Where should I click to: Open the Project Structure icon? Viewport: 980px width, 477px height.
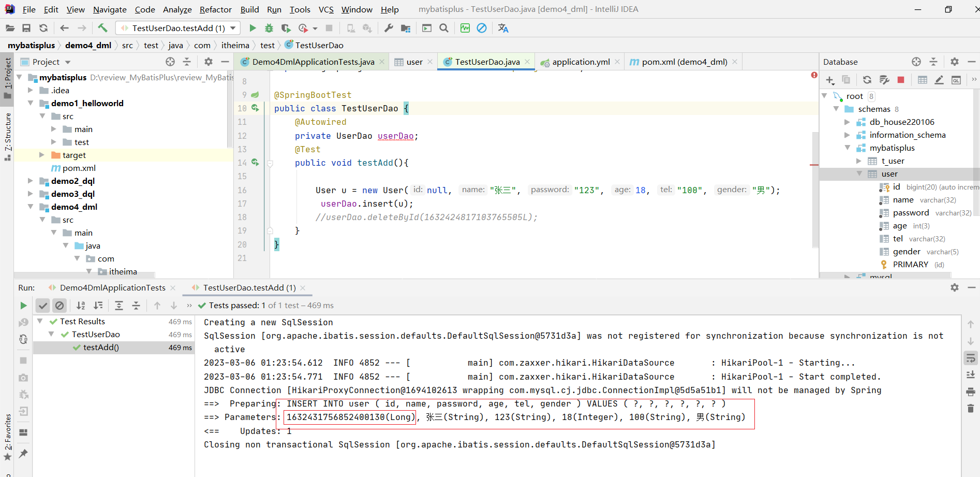click(406, 28)
